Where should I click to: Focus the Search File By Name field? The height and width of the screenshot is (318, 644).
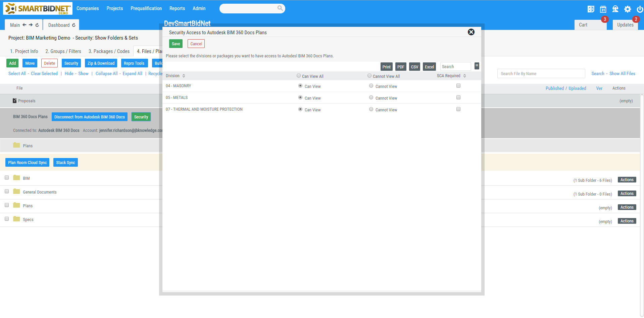click(541, 73)
